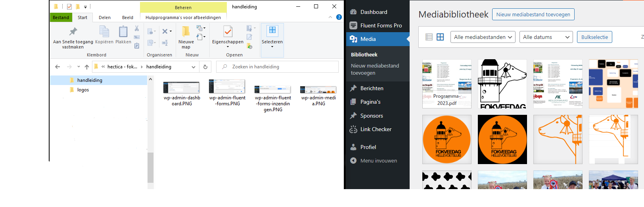Click the Dashboard gauge icon in WordPress
The width and height of the screenshot is (644, 207).
tap(353, 12)
